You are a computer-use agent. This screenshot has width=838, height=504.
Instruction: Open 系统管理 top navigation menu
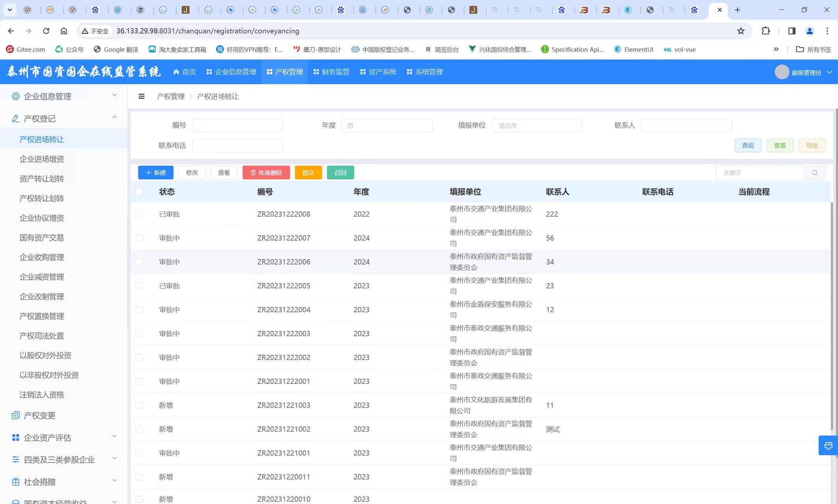point(425,72)
